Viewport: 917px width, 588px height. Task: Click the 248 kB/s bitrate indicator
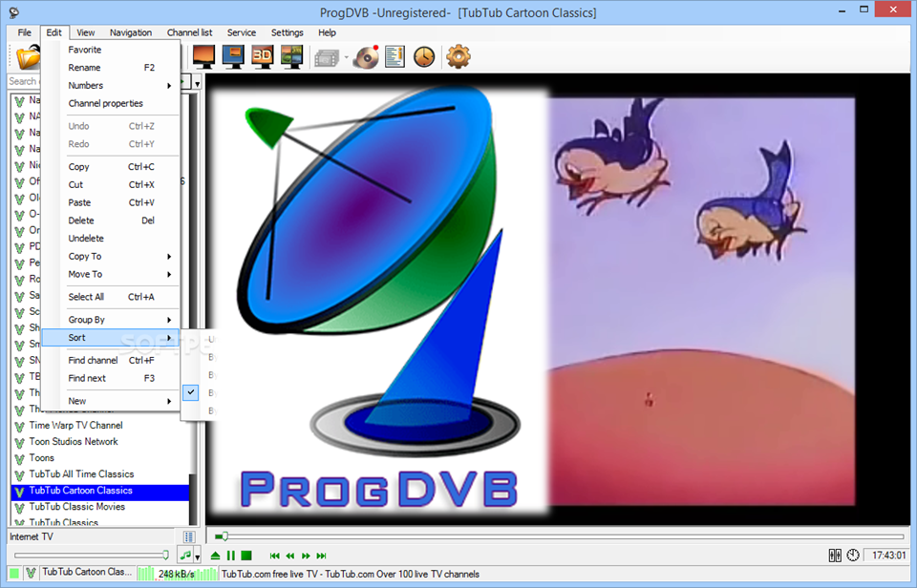click(x=177, y=574)
